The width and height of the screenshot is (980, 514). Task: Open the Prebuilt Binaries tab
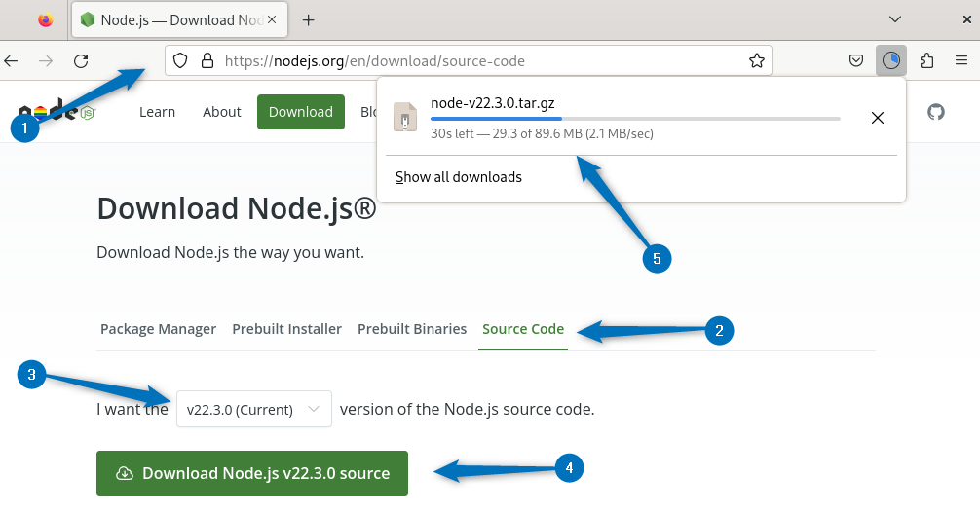click(412, 329)
